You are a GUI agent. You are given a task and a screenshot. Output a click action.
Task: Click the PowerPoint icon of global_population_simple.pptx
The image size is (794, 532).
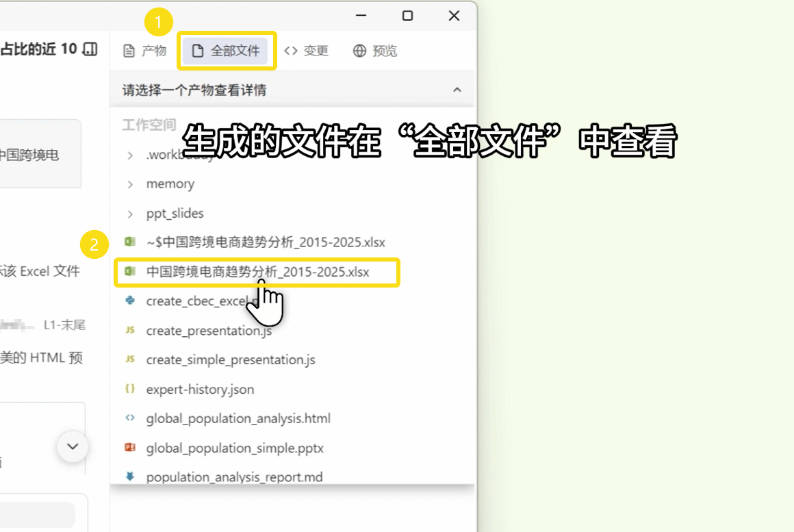pos(129,448)
